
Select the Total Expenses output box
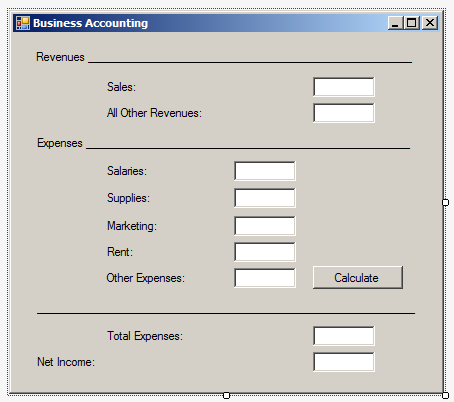pyautogui.click(x=344, y=336)
